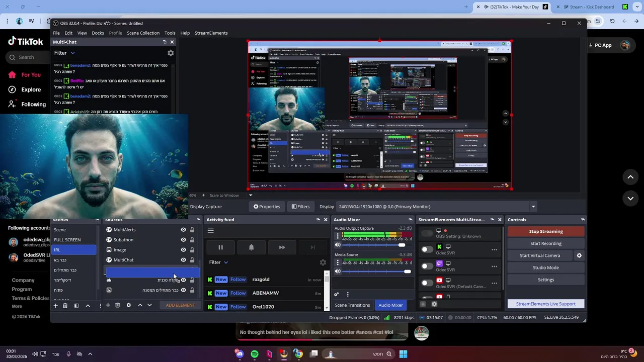Move selected source down in Sources list
This screenshot has width=644, height=362.
[x=149, y=305]
